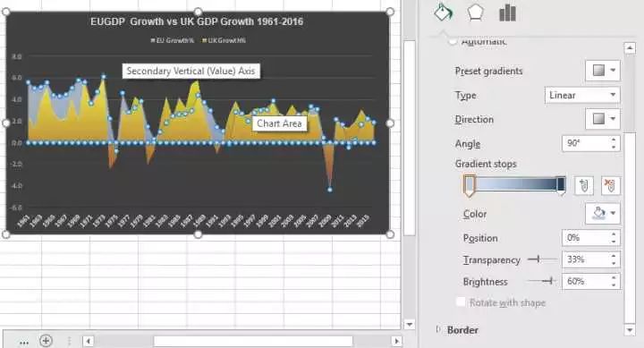
Task: Click the 8.0 vertical axis label
Action: click(17, 56)
